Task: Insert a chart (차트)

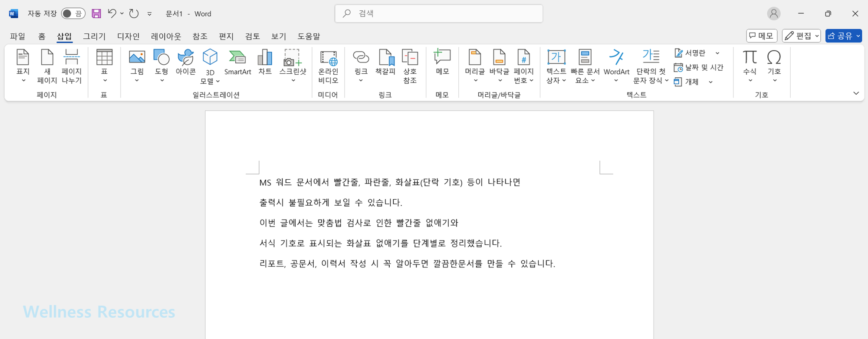Action: coord(265,63)
